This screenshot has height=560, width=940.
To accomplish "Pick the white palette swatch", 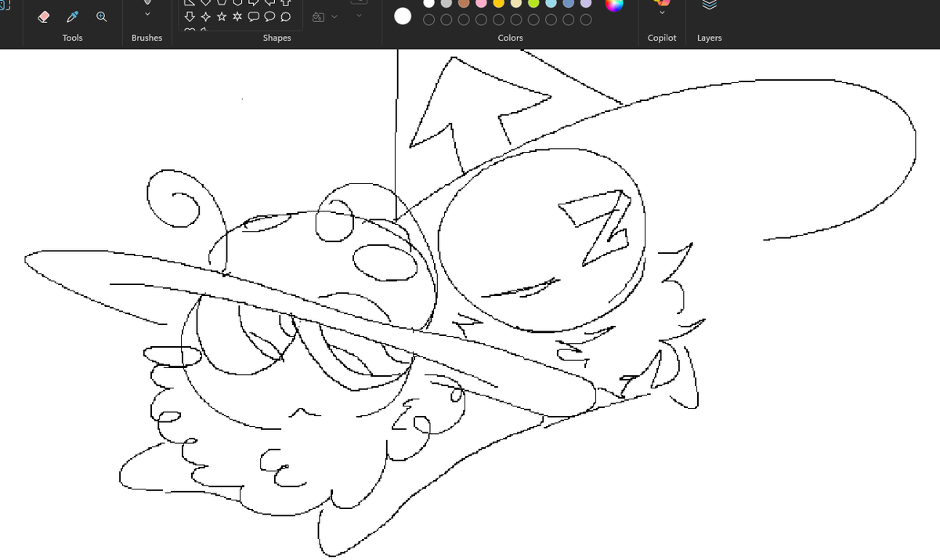I will pyautogui.click(x=428, y=3).
